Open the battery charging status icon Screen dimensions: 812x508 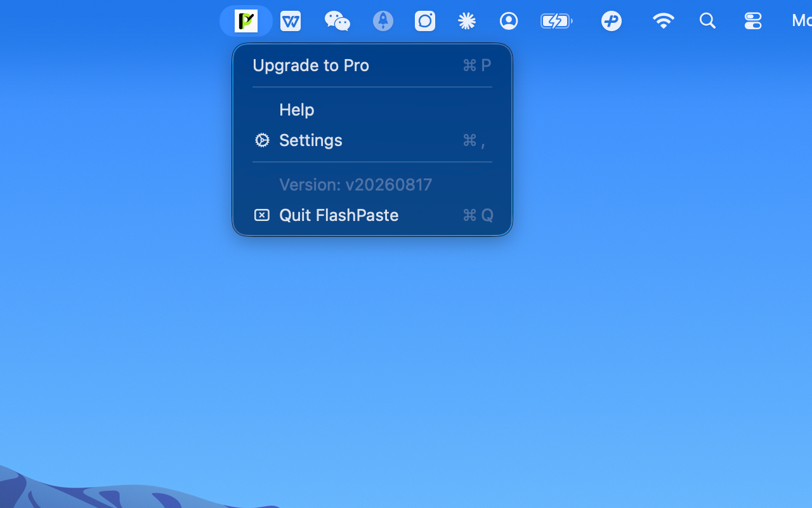coord(556,21)
